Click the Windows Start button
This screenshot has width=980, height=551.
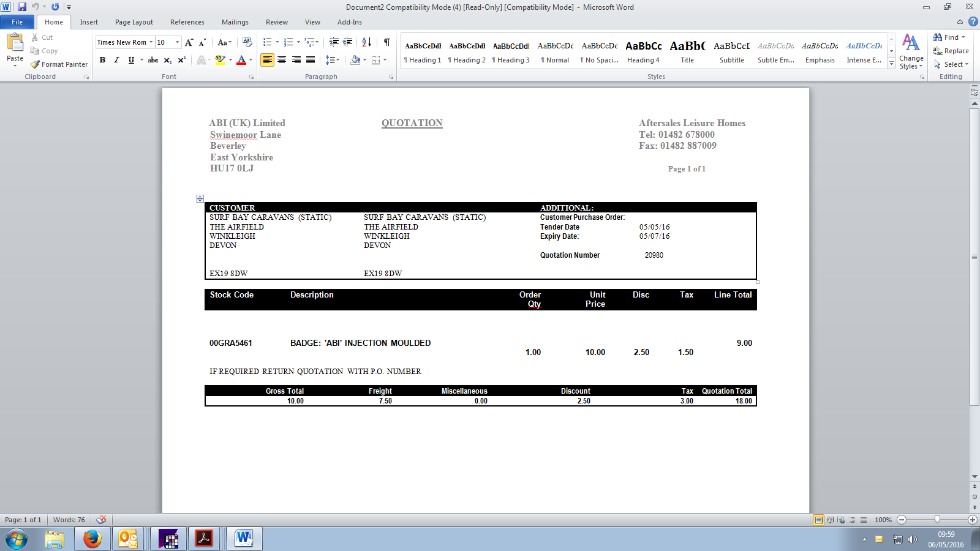(17, 539)
